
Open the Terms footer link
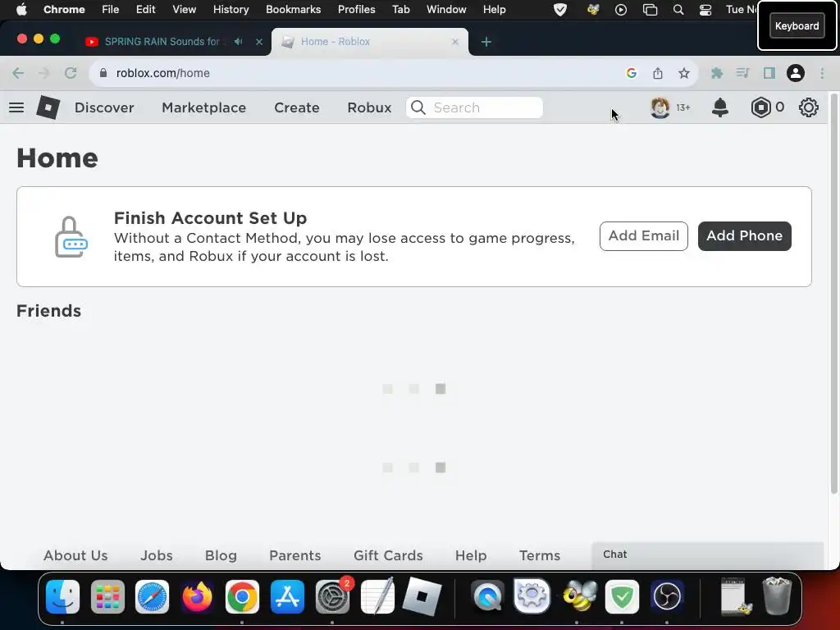click(x=540, y=555)
